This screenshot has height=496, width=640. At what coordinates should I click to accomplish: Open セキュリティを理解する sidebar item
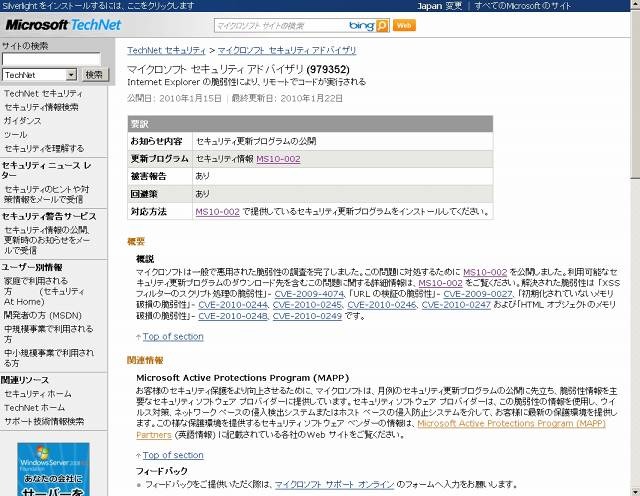(44, 148)
